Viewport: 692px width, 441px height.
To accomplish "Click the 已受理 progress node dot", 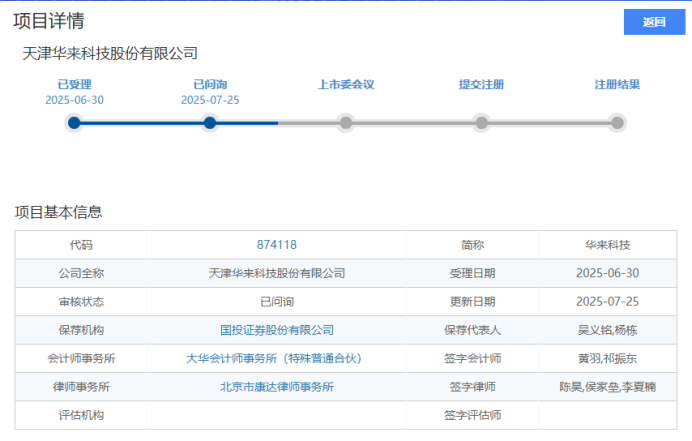I will coord(74,123).
